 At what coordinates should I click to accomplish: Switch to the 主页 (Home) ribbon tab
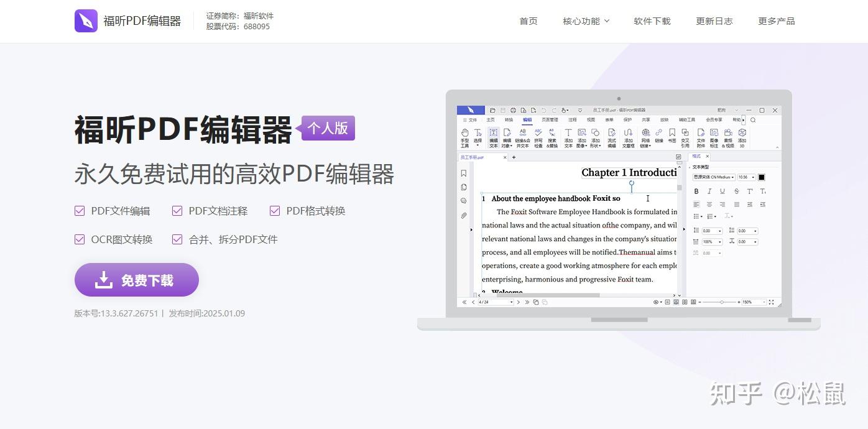point(491,120)
